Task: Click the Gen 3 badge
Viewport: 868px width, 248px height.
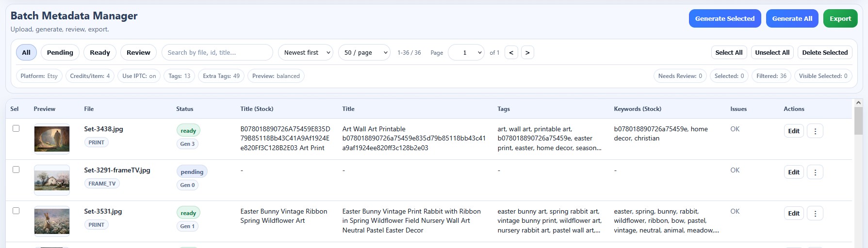Action: 187,144
